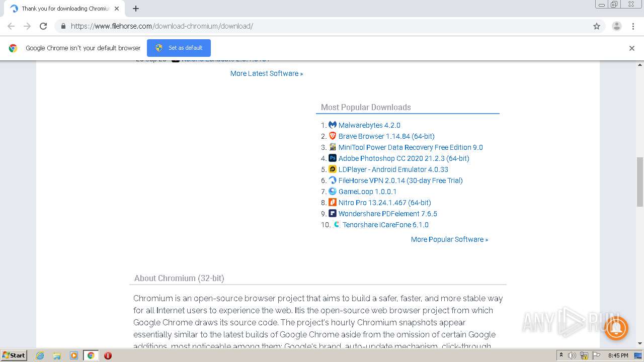The width and height of the screenshot is (644, 362).
Task: Launch Windows Media Player from taskbar
Action: (74, 355)
